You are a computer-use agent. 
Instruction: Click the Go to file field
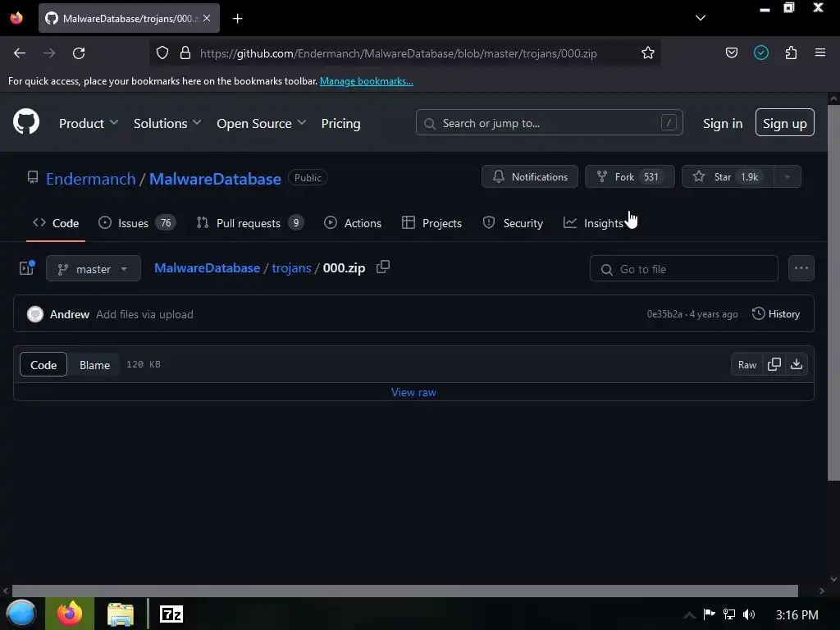pos(683,268)
